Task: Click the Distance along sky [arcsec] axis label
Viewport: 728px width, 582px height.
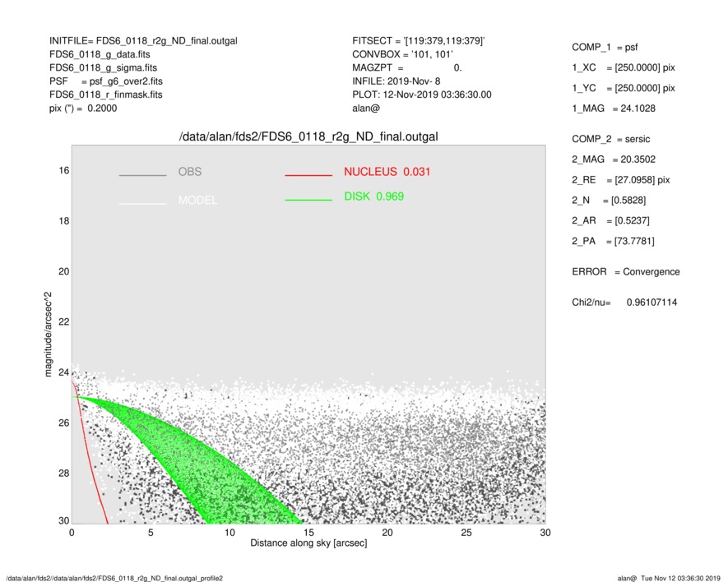Action: pyautogui.click(x=308, y=543)
